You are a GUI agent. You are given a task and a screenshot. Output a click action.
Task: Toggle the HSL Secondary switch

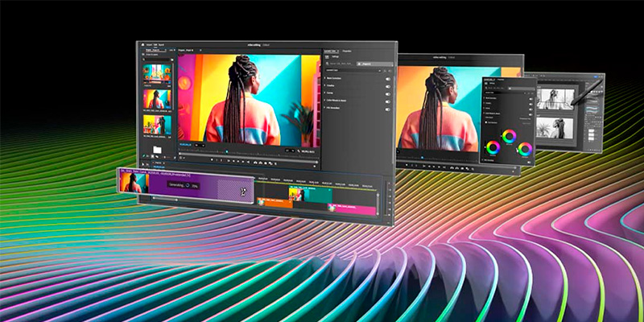[388, 109]
